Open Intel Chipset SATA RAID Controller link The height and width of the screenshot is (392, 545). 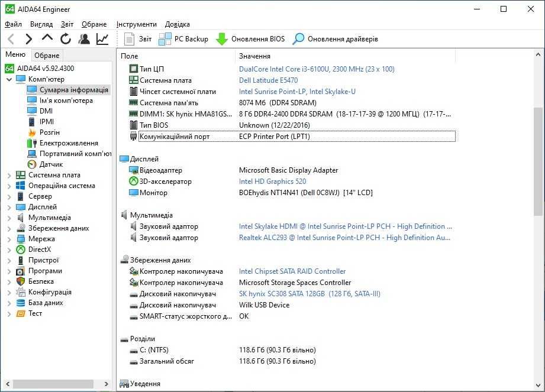292,271
